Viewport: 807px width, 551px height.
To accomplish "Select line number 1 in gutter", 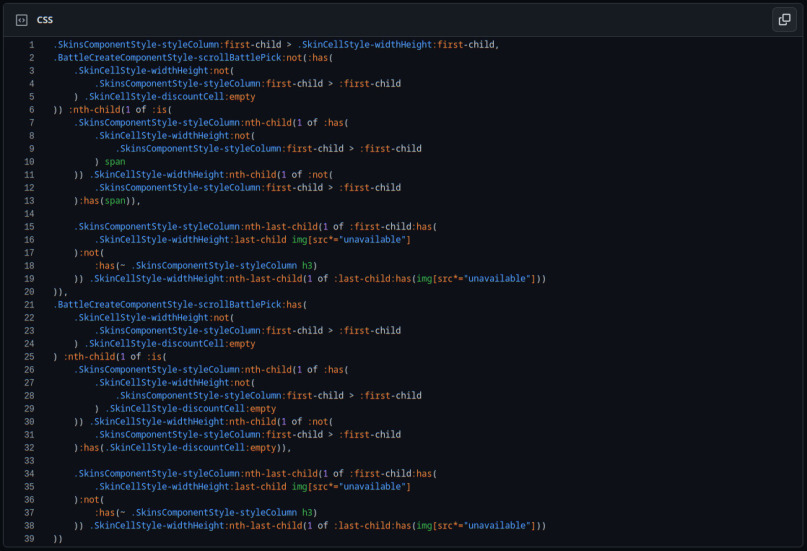I will [x=31, y=45].
